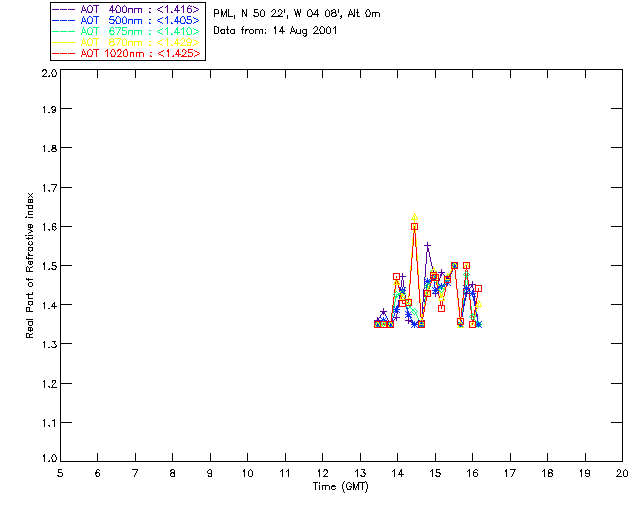This screenshot has height=512, width=640.
Task: Click the 'Real Part of Refractive index' label
Action: [x=29, y=265]
